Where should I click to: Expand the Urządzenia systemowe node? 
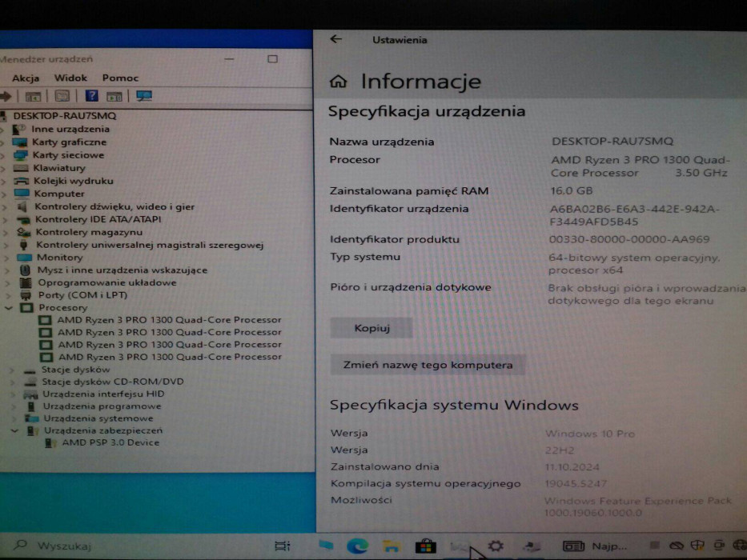[x=14, y=418]
